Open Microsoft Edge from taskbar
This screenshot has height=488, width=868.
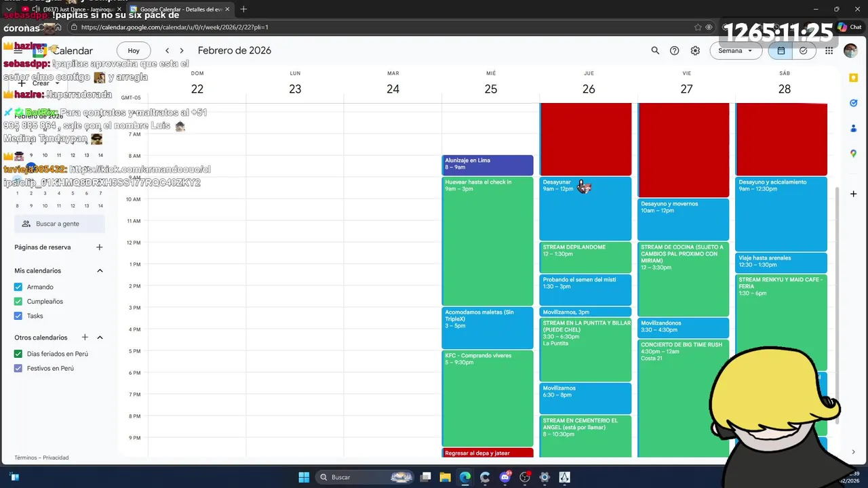(465, 477)
